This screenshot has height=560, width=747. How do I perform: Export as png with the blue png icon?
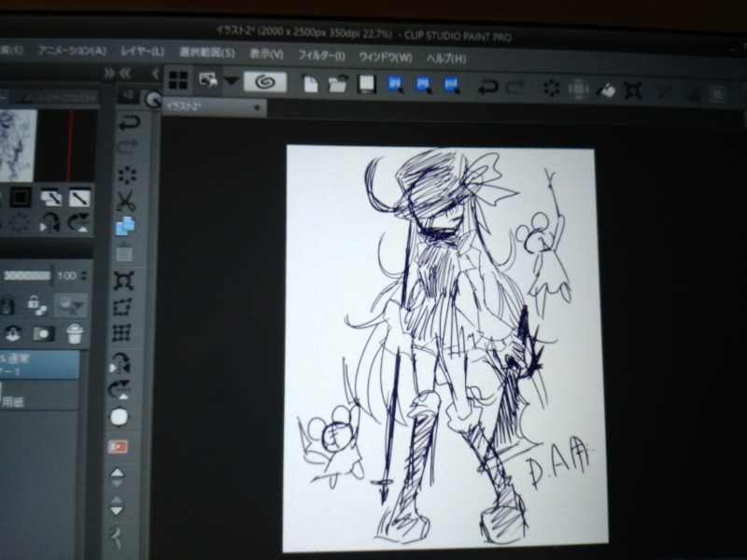pyautogui.click(x=424, y=85)
